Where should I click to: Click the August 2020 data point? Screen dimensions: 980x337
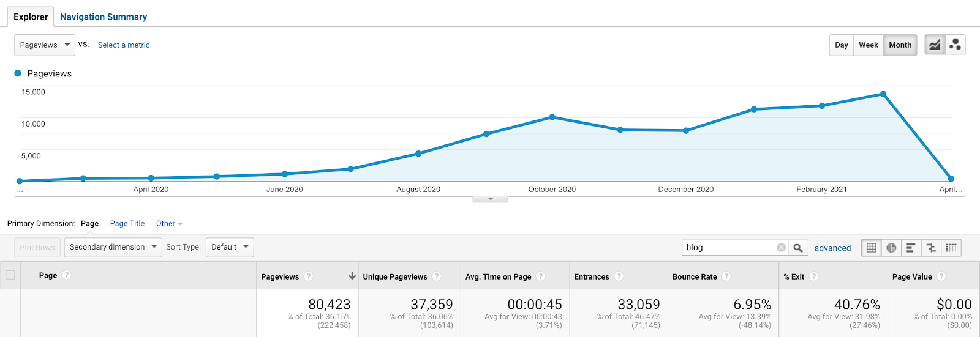418,154
